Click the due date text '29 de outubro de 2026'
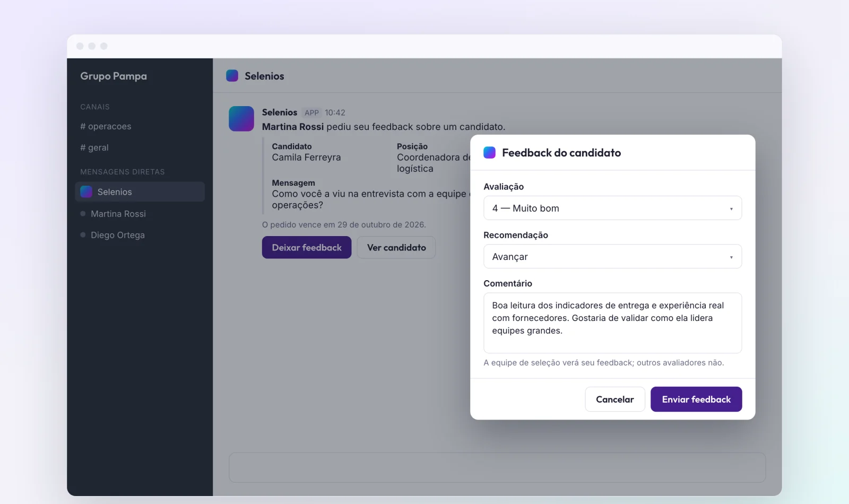This screenshot has width=849, height=504. coord(382,224)
